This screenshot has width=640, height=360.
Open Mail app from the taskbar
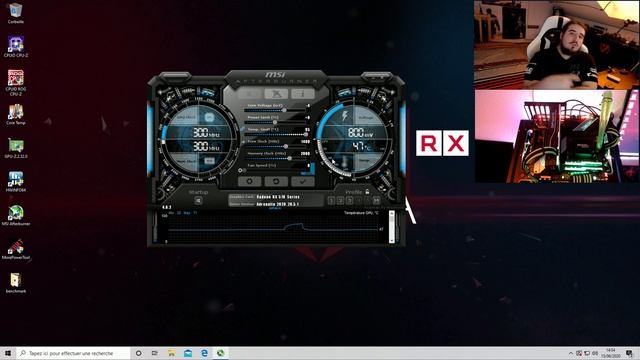click(188, 353)
